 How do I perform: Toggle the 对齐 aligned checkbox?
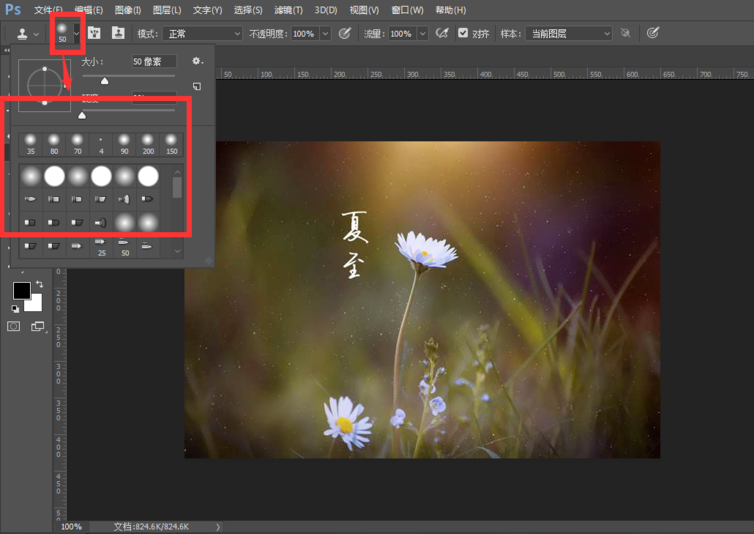coord(463,33)
